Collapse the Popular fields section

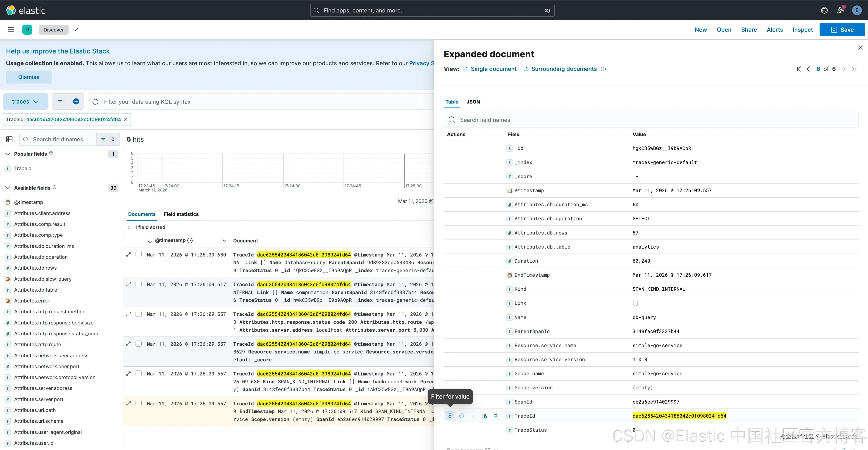(7, 154)
